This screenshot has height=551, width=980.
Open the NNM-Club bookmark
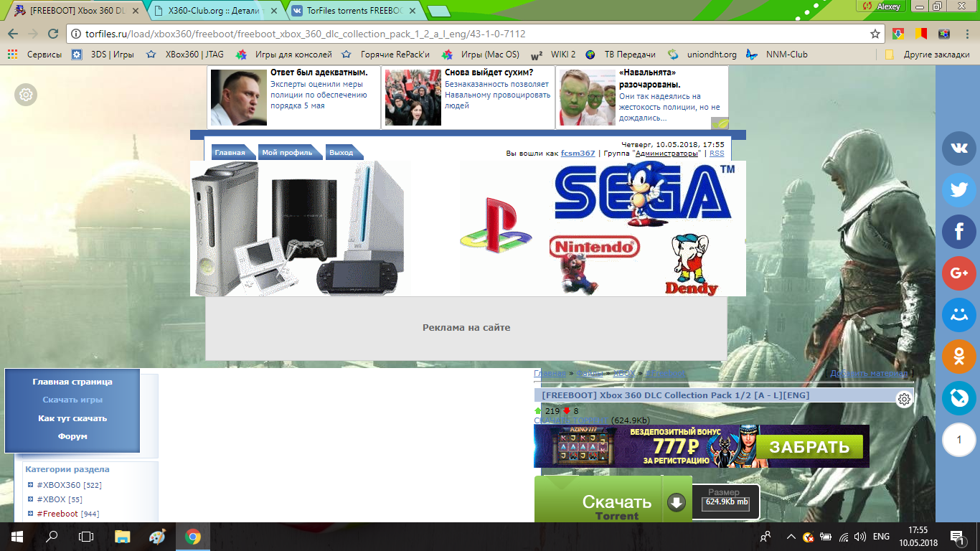pos(778,54)
